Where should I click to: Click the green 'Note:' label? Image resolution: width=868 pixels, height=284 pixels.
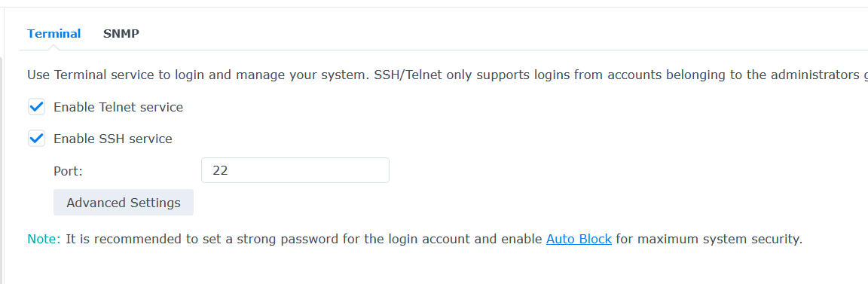pos(44,240)
